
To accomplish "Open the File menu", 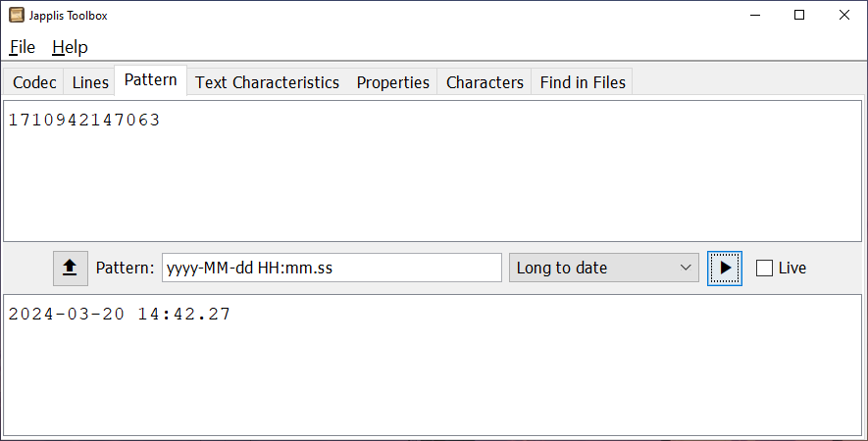I will tap(23, 47).
